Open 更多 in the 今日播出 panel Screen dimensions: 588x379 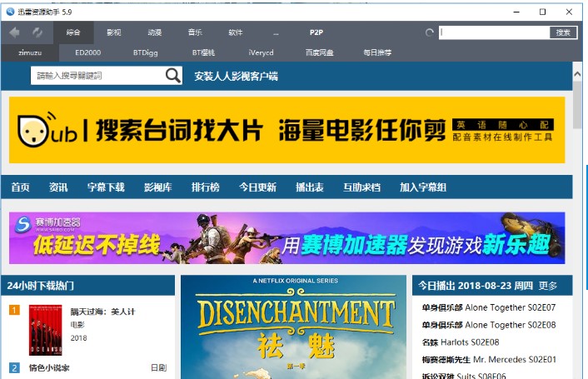(x=548, y=286)
